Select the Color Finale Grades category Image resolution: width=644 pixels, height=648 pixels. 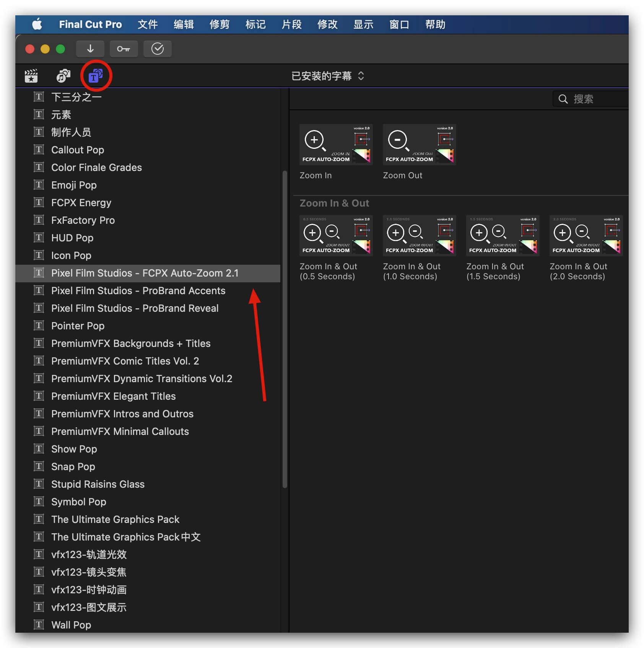point(148,168)
